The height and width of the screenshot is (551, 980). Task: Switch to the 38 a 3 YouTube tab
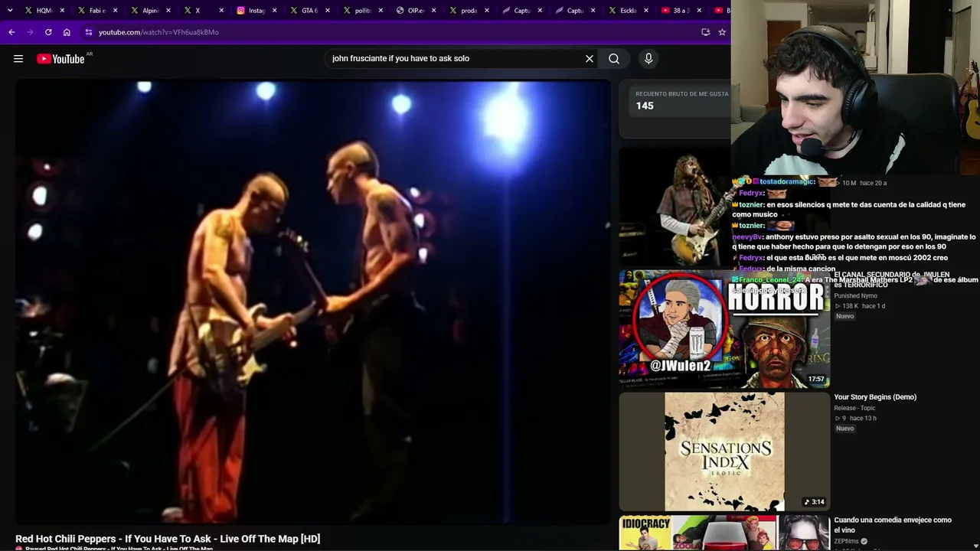pyautogui.click(x=681, y=11)
